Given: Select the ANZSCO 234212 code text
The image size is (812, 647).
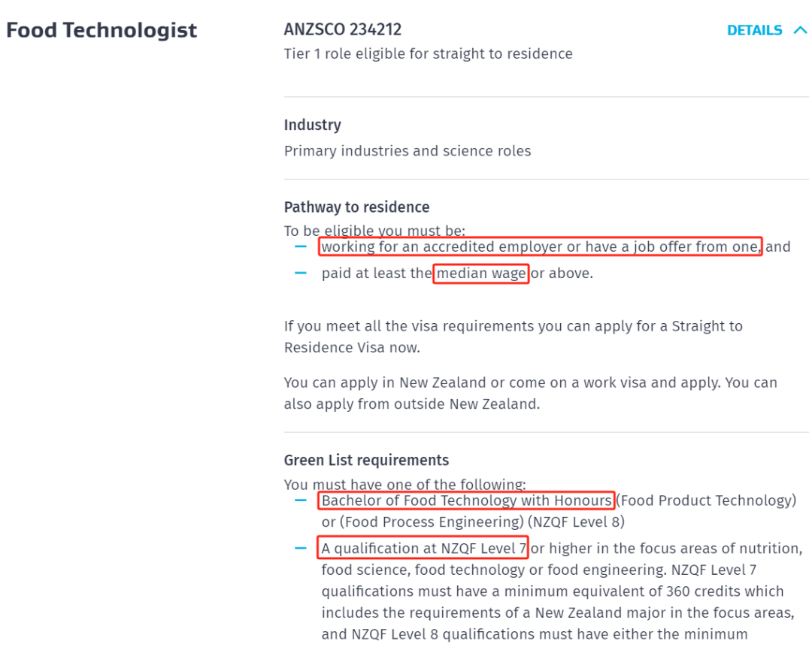Looking at the screenshot, I should click(x=343, y=30).
